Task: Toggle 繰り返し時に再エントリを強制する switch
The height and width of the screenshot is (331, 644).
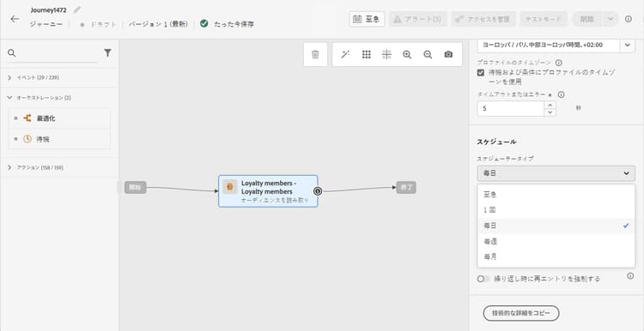Action: pos(483,279)
